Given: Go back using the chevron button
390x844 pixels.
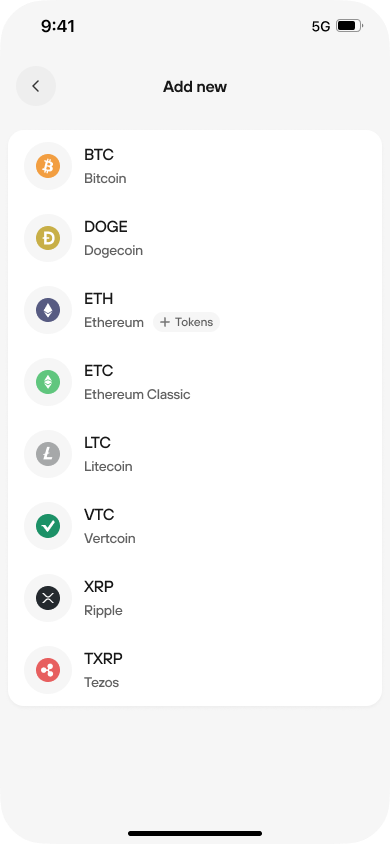Looking at the screenshot, I should (x=36, y=86).
